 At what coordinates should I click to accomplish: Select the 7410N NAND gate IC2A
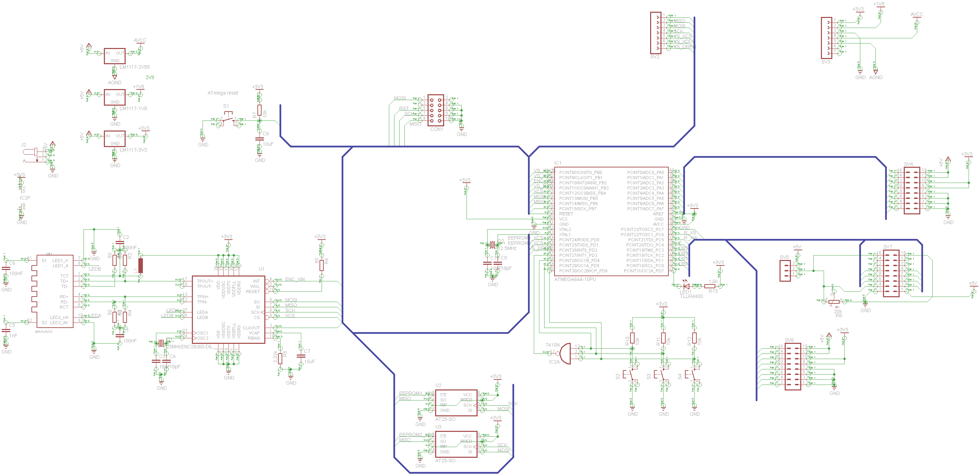pyautogui.click(x=565, y=354)
